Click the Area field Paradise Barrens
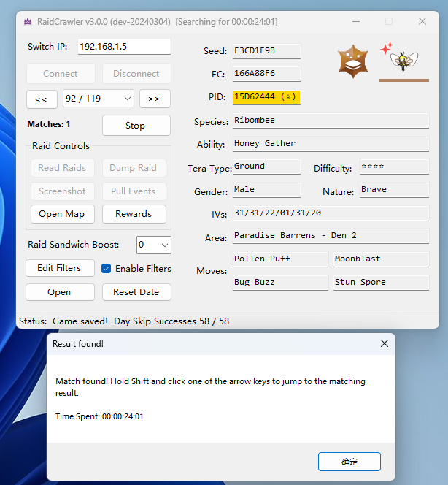The height and width of the screenshot is (485, 448). point(331,236)
